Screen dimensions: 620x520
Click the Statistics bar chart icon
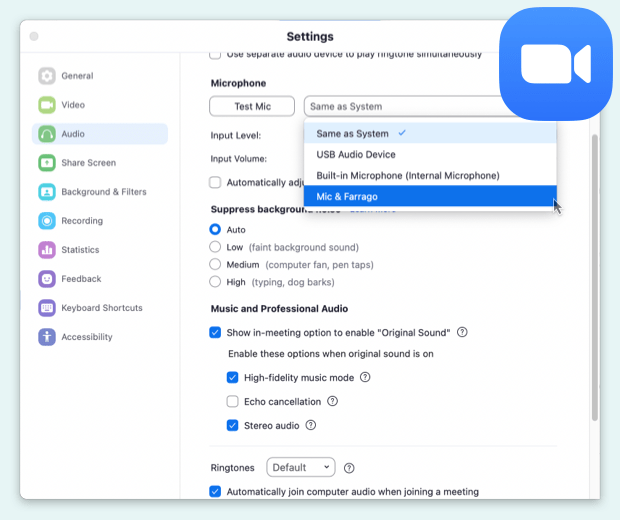pyautogui.click(x=47, y=250)
